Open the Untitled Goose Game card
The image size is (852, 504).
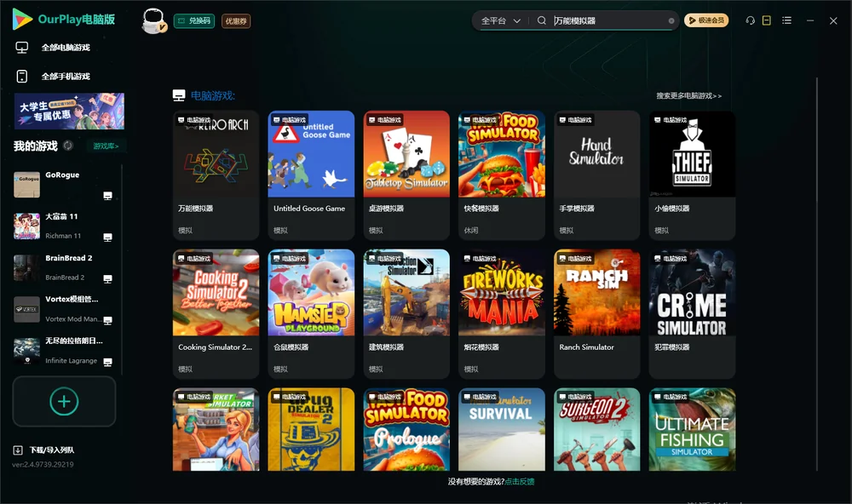[x=311, y=175]
